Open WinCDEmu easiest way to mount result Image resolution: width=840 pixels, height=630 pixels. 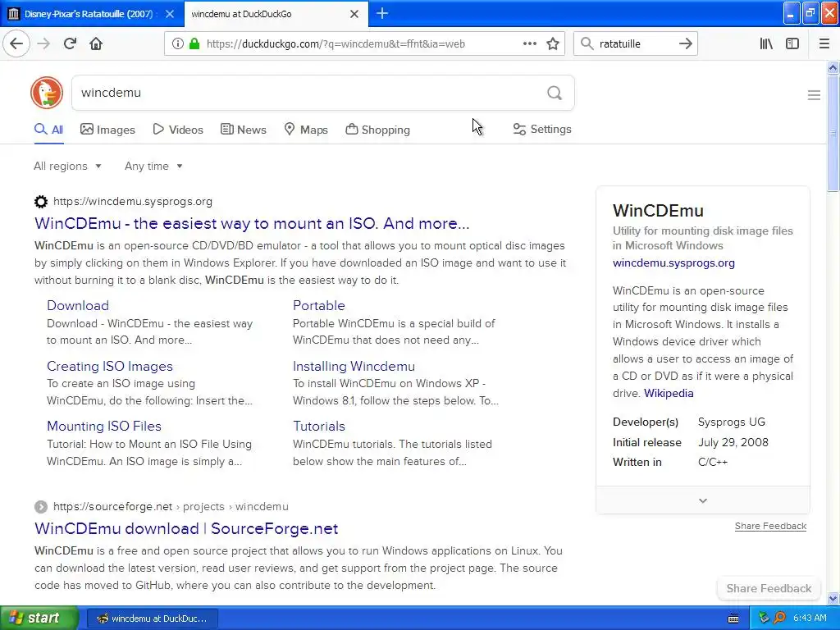point(252,223)
